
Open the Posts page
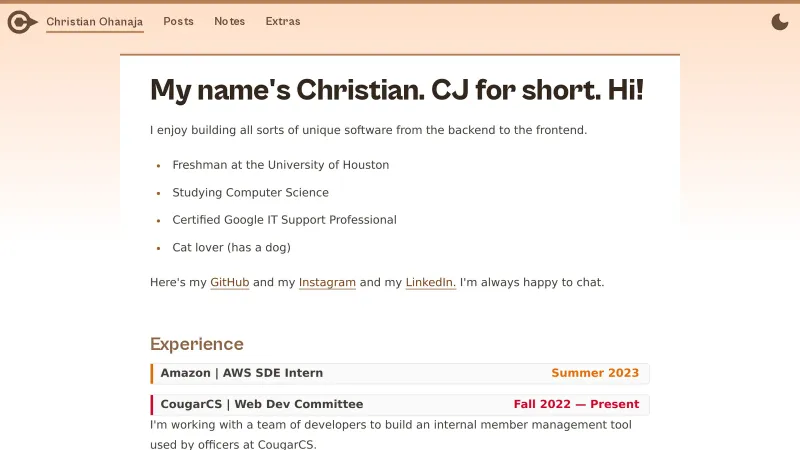click(x=179, y=21)
